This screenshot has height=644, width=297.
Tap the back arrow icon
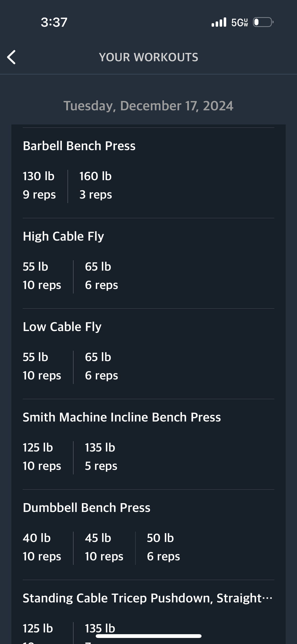(11, 57)
